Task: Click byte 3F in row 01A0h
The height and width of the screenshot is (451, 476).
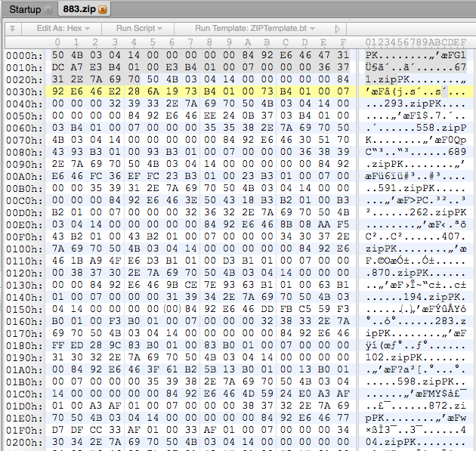Action: (x=153, y=369)
